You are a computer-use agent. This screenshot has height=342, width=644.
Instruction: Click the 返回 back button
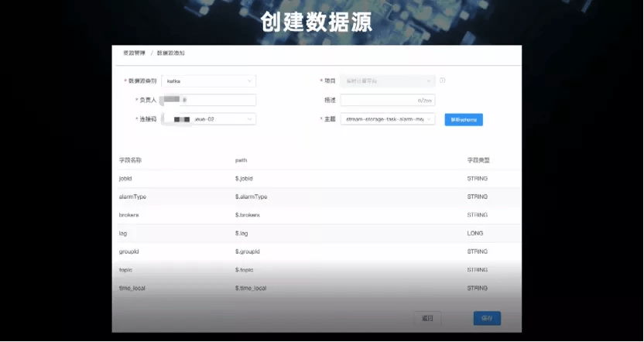tap(427, 318)
